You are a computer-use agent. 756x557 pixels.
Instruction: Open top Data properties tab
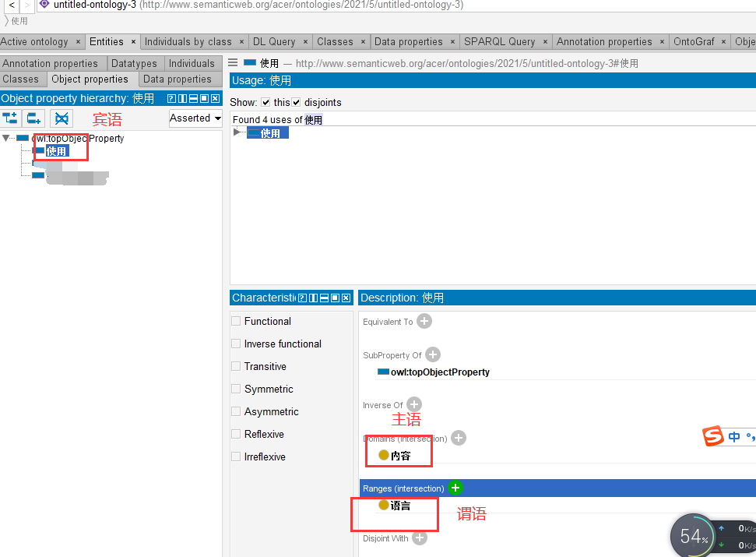coord(409,42)
